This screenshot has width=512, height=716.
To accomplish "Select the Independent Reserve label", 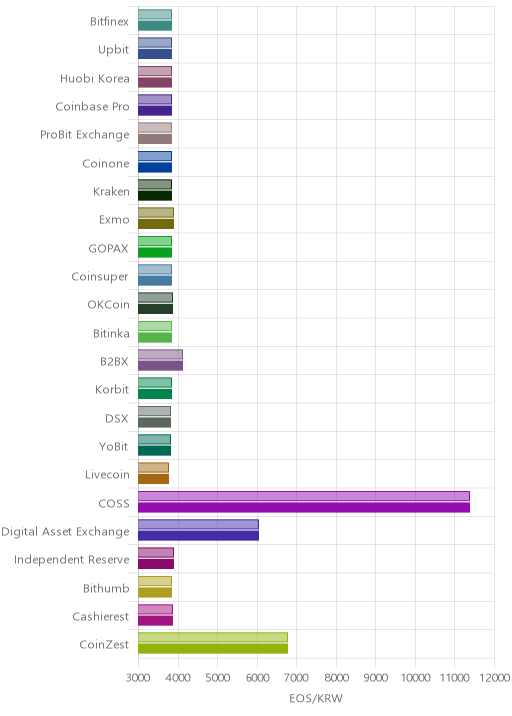I will point(72,560).
